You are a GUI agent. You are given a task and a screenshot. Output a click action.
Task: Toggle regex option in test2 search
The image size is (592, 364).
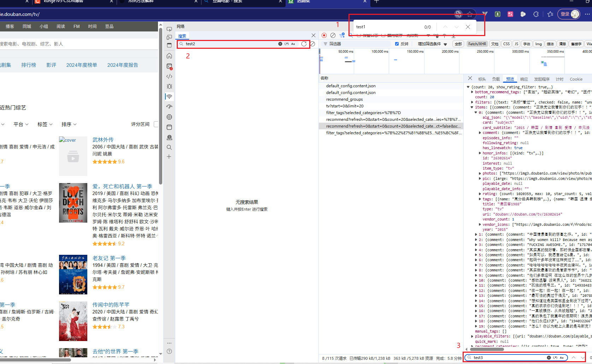click(287, 44)
